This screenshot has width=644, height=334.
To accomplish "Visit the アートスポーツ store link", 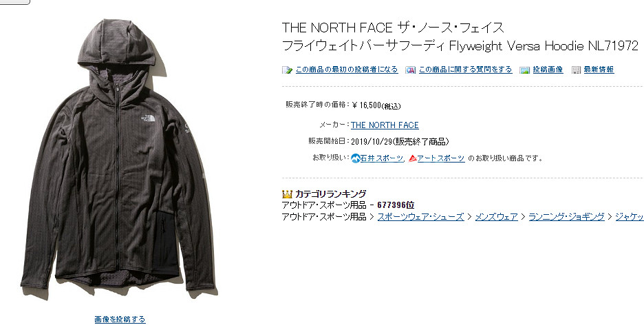I will click(x=441, y=158).
